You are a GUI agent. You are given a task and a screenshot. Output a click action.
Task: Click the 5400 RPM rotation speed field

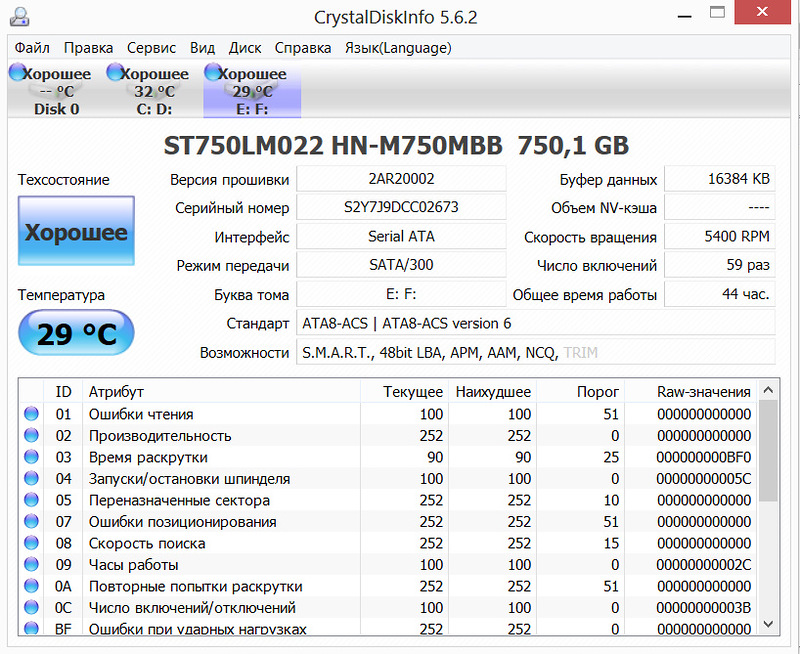click(720, 236)
